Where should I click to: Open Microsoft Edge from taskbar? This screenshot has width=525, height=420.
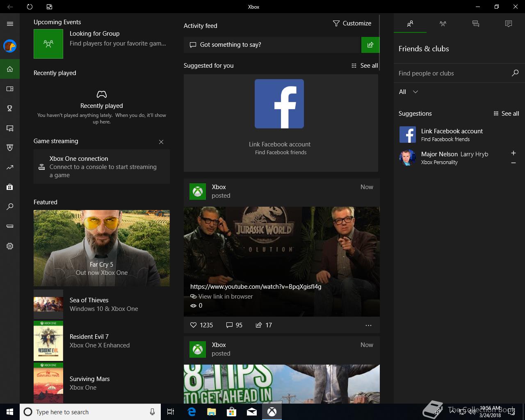(192, 412)
